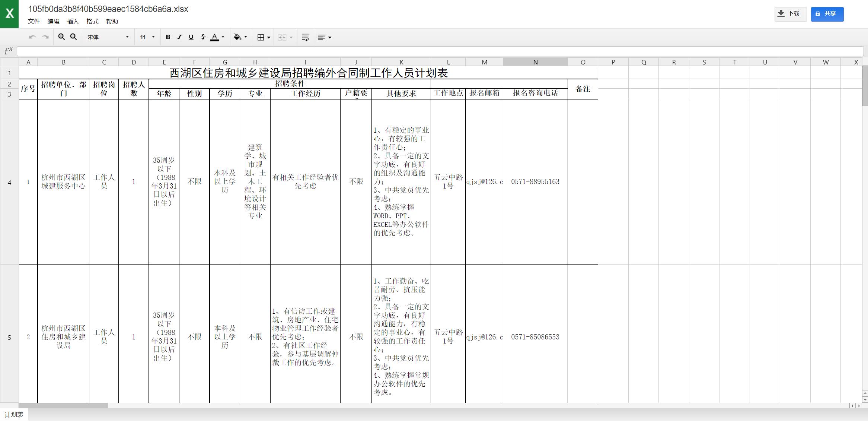Click the Undo icon

(x=32, y=37)
